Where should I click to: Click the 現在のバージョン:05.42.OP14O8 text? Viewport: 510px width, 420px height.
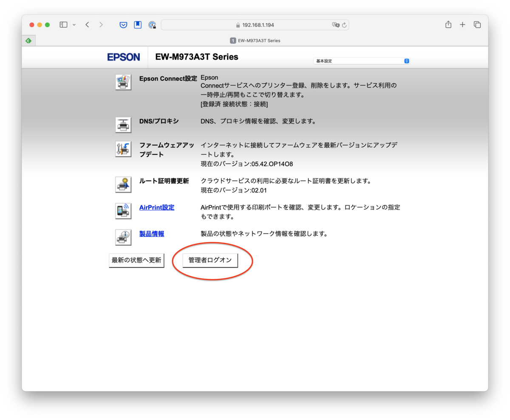[x=247, y=164]
